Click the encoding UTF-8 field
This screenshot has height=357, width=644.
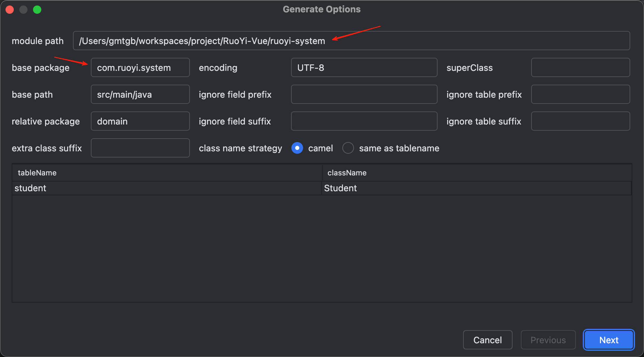(364, 67)
